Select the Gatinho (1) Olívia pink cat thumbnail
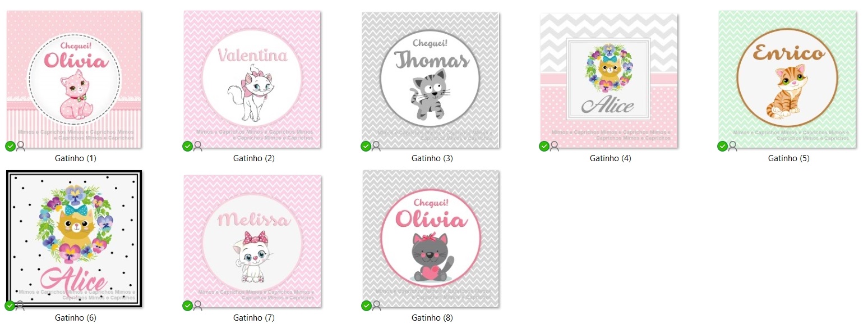 [73, 79]
